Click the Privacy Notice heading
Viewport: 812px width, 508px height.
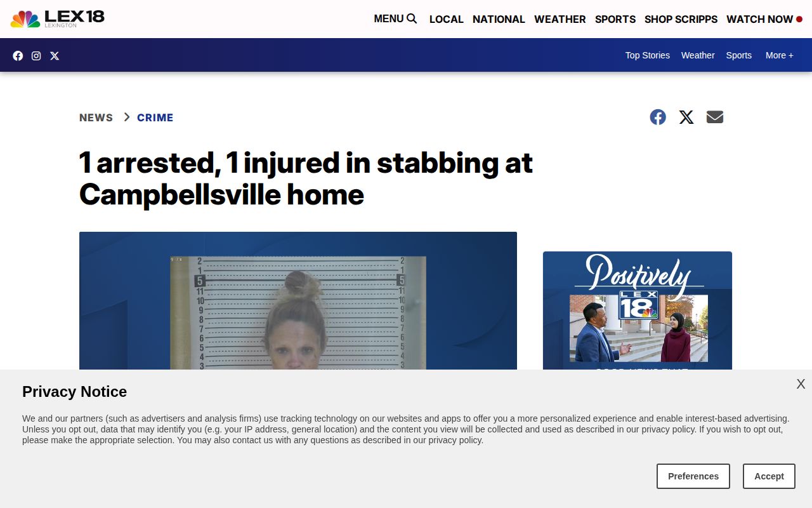[x=74, y=392]
